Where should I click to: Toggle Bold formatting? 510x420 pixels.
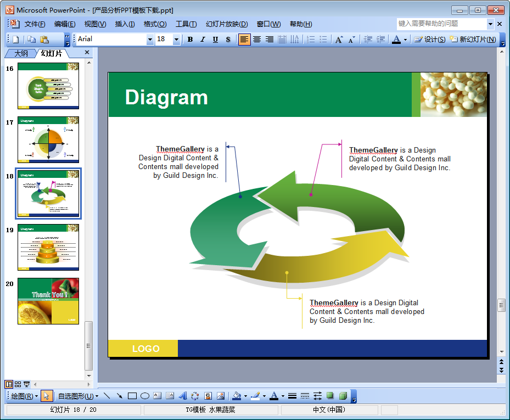click(190, 40)
